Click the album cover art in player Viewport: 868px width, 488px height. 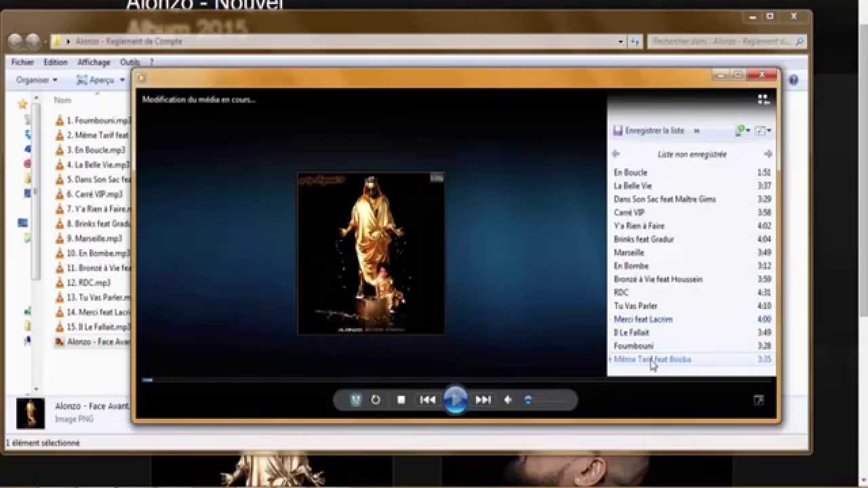point(371,253)
